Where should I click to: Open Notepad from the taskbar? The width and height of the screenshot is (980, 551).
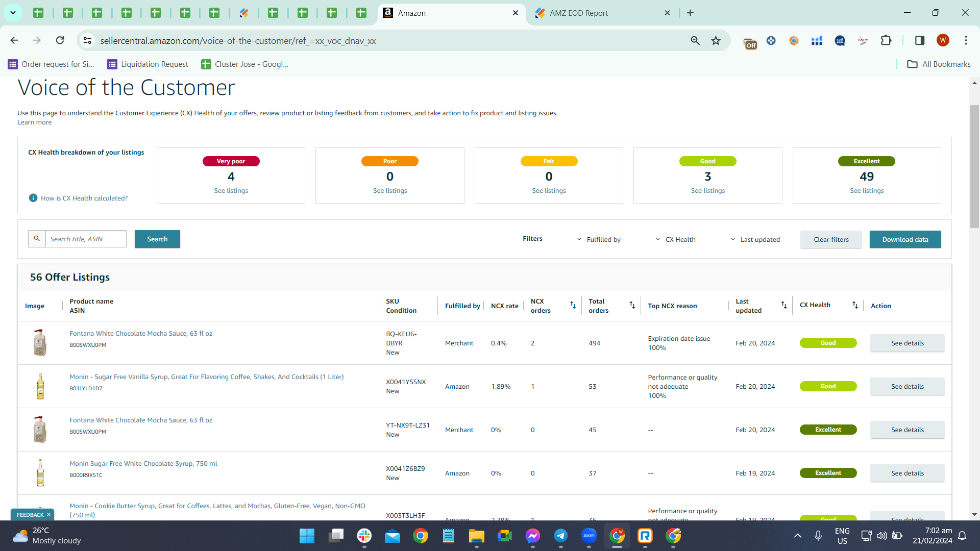coord(449,536)
